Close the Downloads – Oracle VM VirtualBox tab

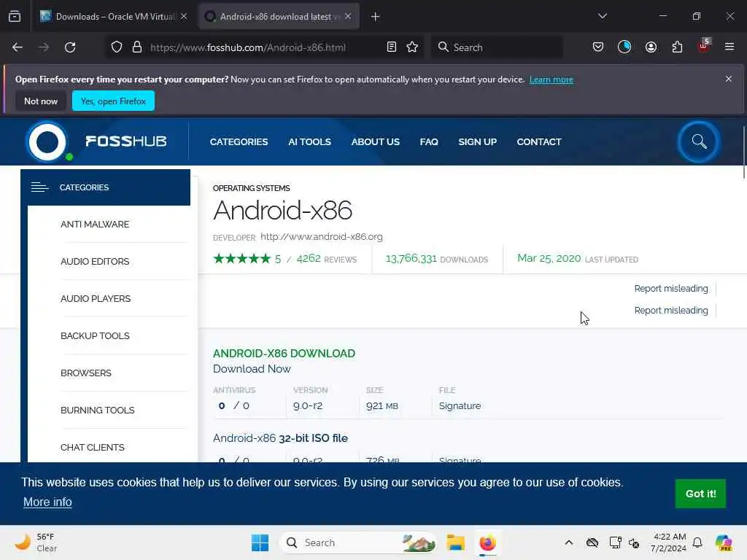click(184, 17)
